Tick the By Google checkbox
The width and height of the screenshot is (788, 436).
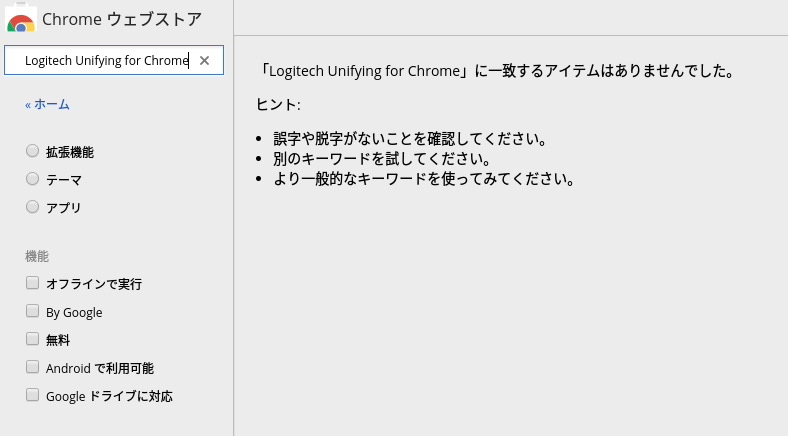tap(33, 311)
